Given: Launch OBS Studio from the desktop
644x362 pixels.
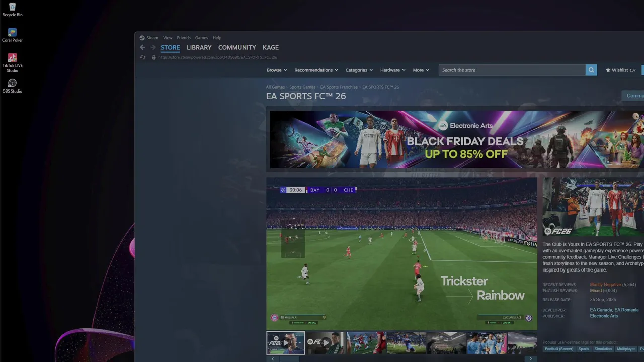Looking at the screenshot, I should tap(12, 86).
